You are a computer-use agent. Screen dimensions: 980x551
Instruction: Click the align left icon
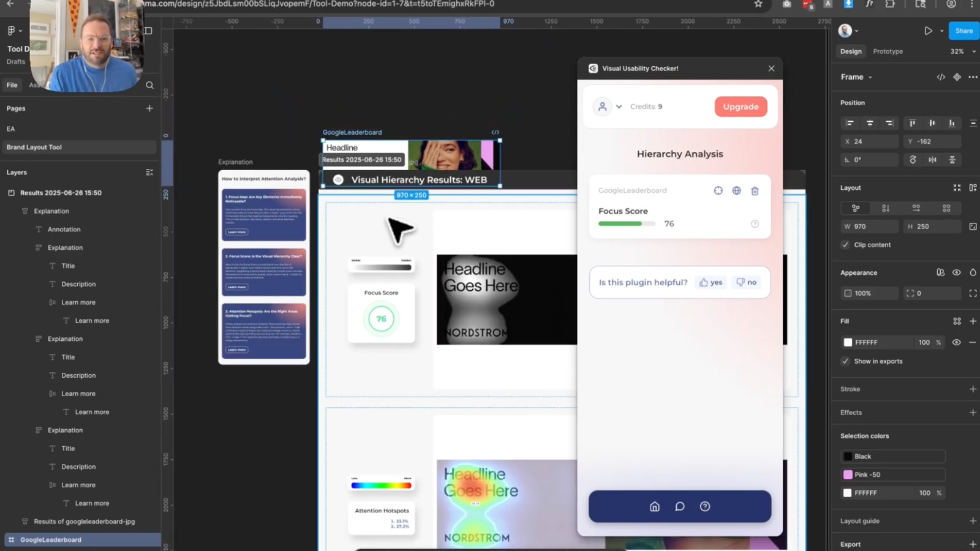[850, 123]
